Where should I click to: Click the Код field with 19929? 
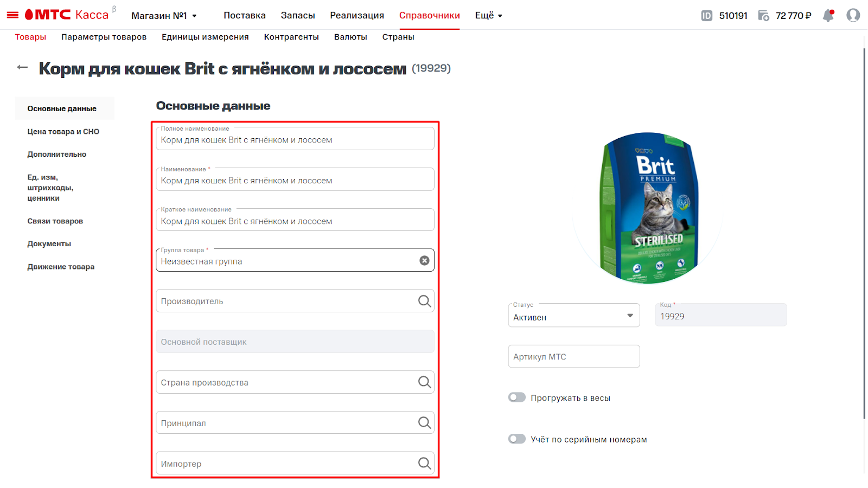[x=721, y=315]
